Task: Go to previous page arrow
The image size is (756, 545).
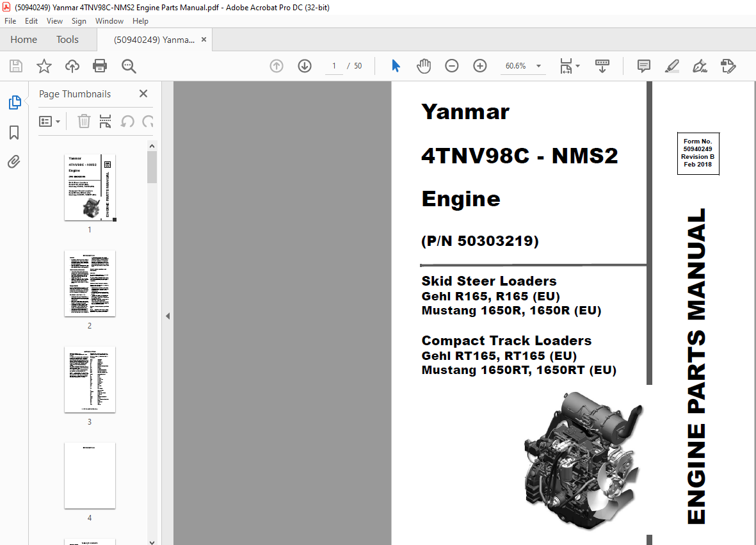Action: 277,66
